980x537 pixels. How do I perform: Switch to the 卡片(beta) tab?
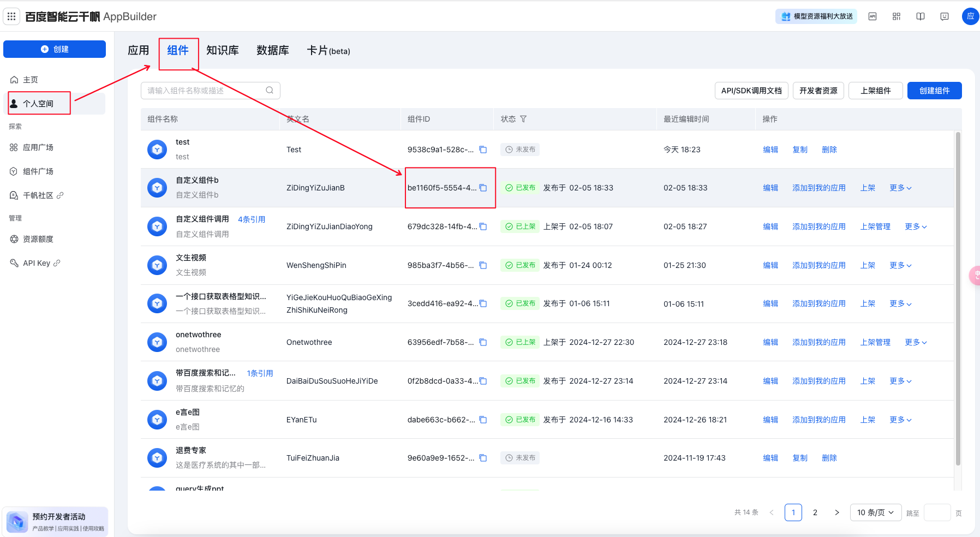328,51
